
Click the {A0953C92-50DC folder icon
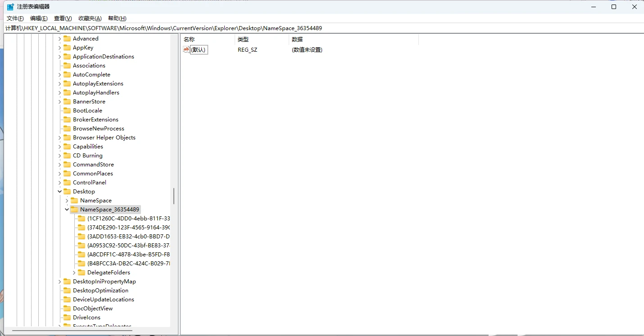pos(82,246)
